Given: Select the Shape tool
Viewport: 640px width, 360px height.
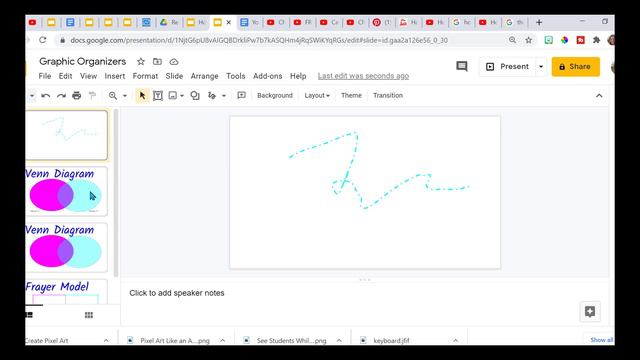Looking at the screenshot, I should click(x=195, y=96).
